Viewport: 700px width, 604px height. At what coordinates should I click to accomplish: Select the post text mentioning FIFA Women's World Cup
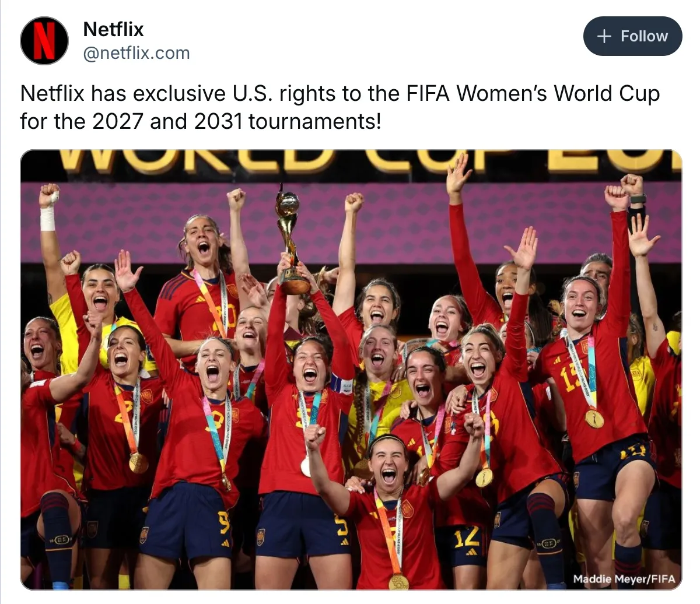pyautogui.click(x=340, y=107)
